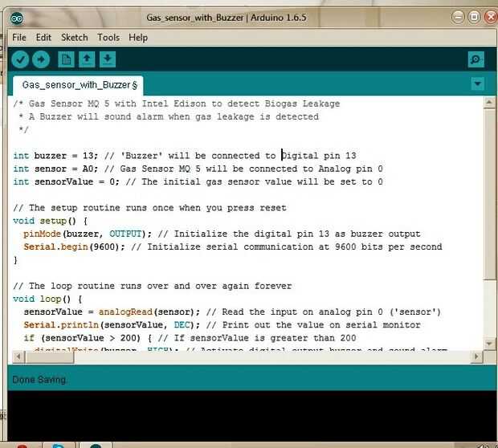Click the horizontal scrollbar right arrow
498x448 pixels.
coord(476,356)
